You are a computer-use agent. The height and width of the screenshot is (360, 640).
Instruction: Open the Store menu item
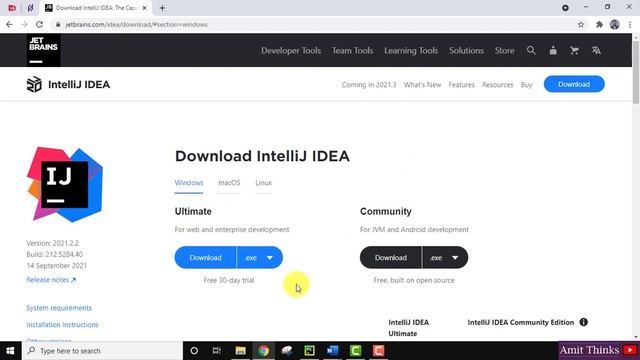(504, 51)
